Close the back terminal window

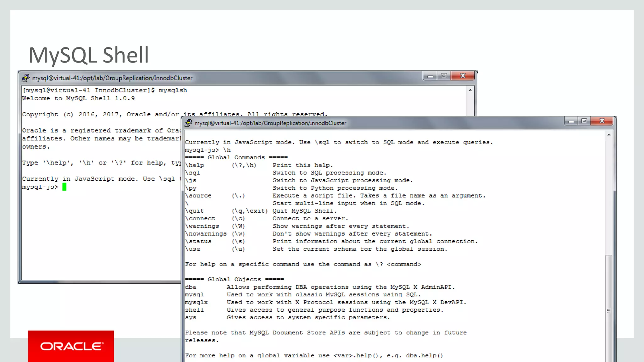point(463,76)
